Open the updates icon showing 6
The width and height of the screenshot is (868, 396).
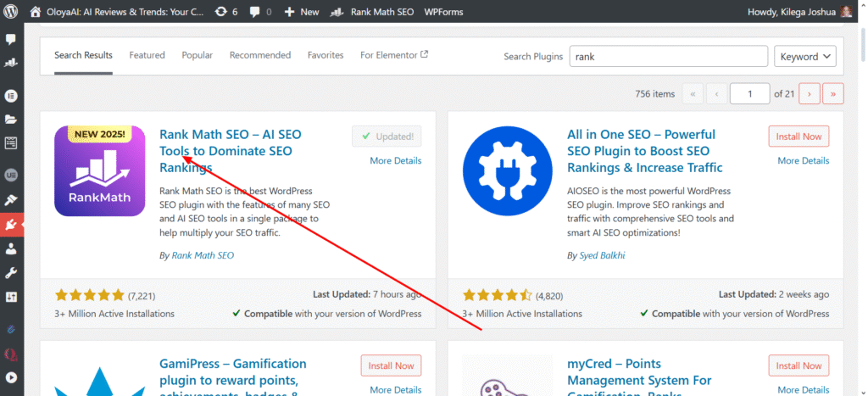pyautogui.click(x=226, y=12)
